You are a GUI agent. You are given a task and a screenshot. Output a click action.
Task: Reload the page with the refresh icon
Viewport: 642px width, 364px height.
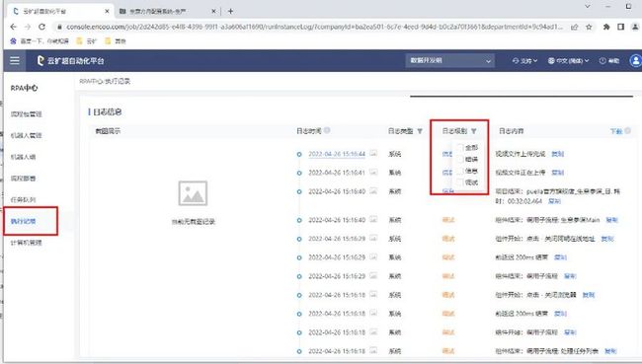[x=41, y=27]
